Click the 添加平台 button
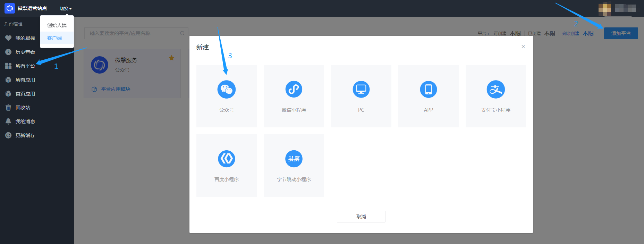The height and width of the screenshot is (244, 644). tap(621, 33)
